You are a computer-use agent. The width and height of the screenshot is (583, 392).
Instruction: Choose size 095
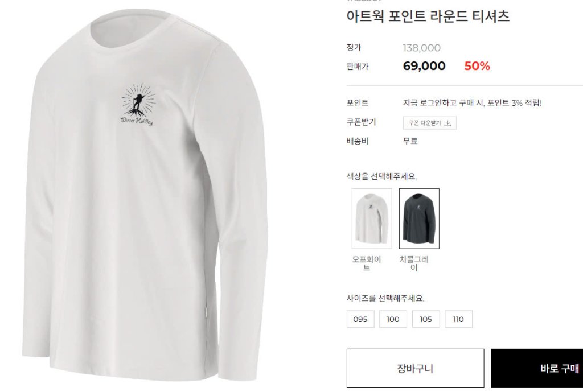360,319
